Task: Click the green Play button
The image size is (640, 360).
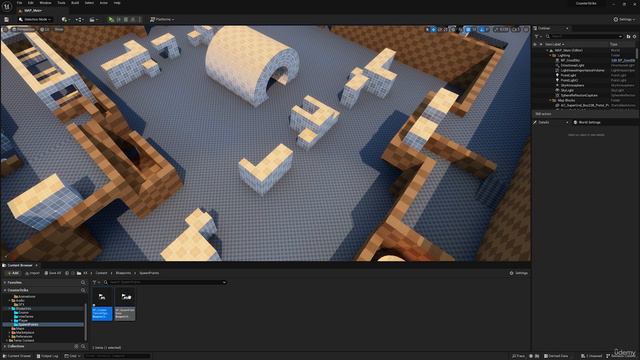Action: click(x=111, y=19)
